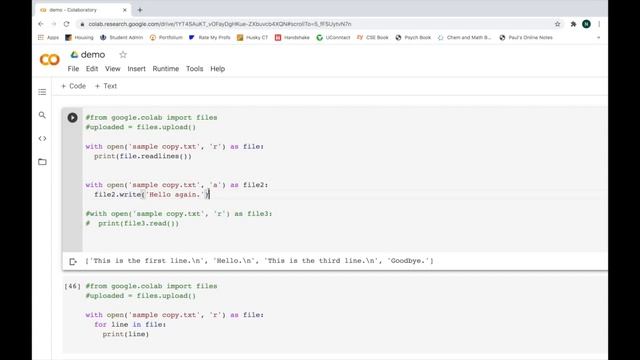Show more bookmarks overflow arrow
Image resolution: width=640 pixels, height=360 pixels.
click(598, 38)
